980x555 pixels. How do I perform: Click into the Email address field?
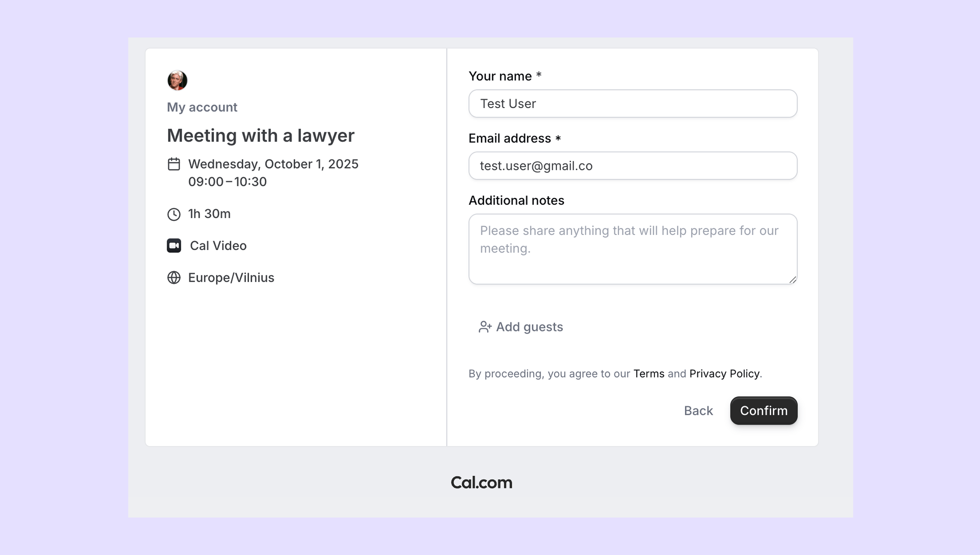point(633,166)
